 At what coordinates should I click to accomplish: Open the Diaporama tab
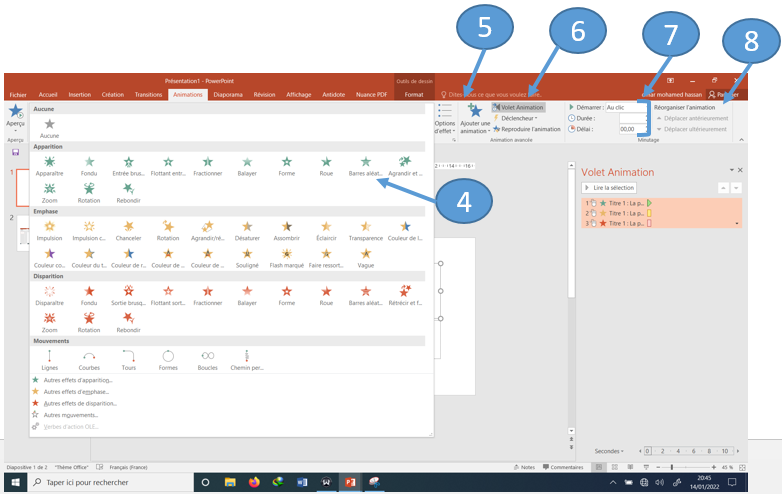(228, 95)
